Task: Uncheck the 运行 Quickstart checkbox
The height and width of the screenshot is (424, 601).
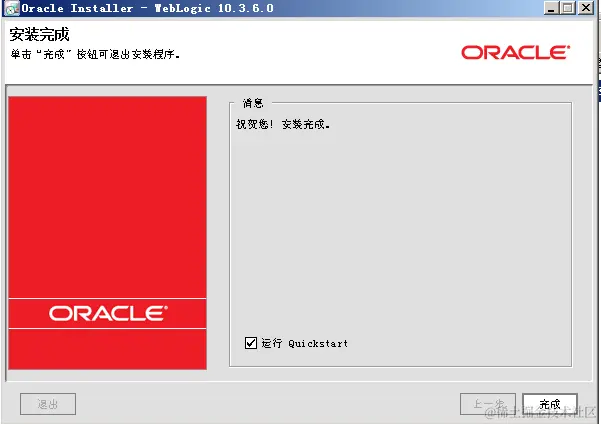Action: coord(251,342)
